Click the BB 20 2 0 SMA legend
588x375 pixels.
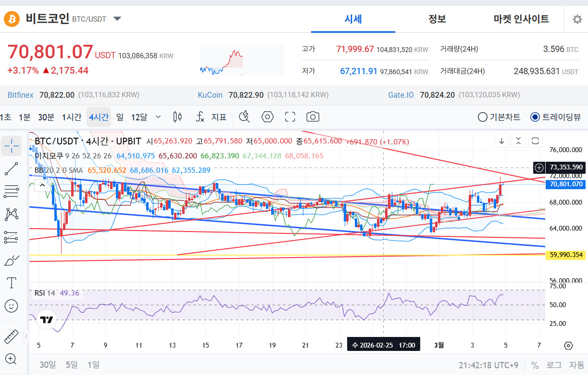pos(59,170)
